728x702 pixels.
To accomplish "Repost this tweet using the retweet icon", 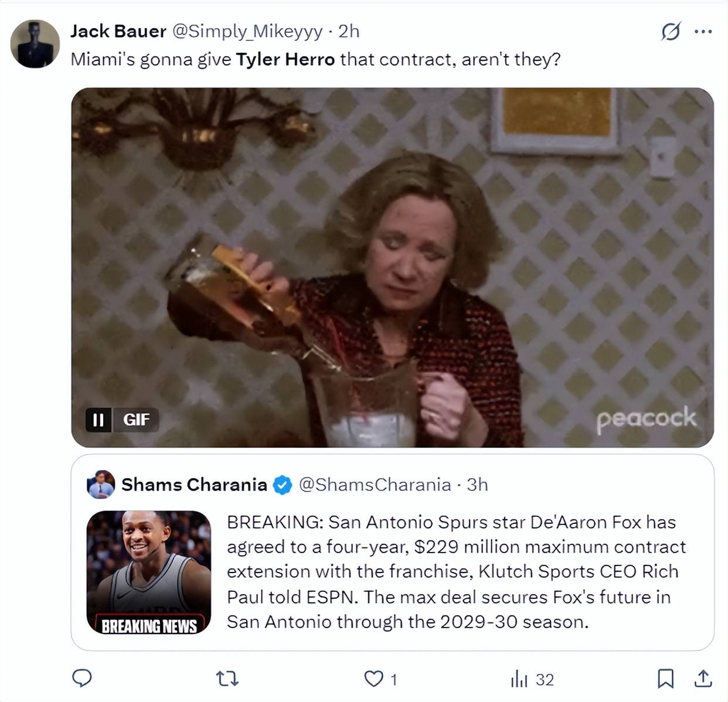I will tap(227, 679).
